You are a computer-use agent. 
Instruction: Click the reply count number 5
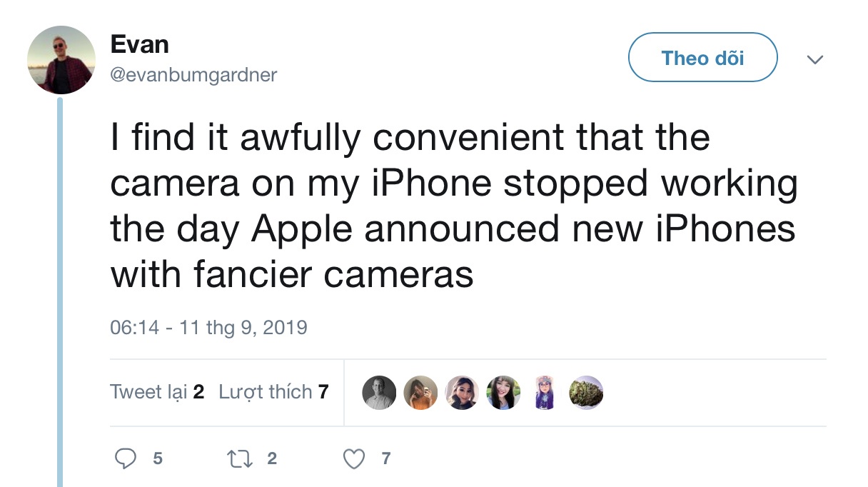coord(156,459)
